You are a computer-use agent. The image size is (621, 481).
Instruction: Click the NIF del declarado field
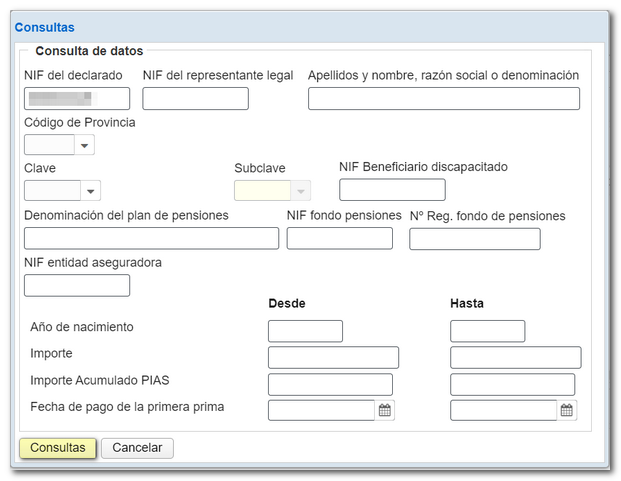pyautogui.click(x=77, y=98)
